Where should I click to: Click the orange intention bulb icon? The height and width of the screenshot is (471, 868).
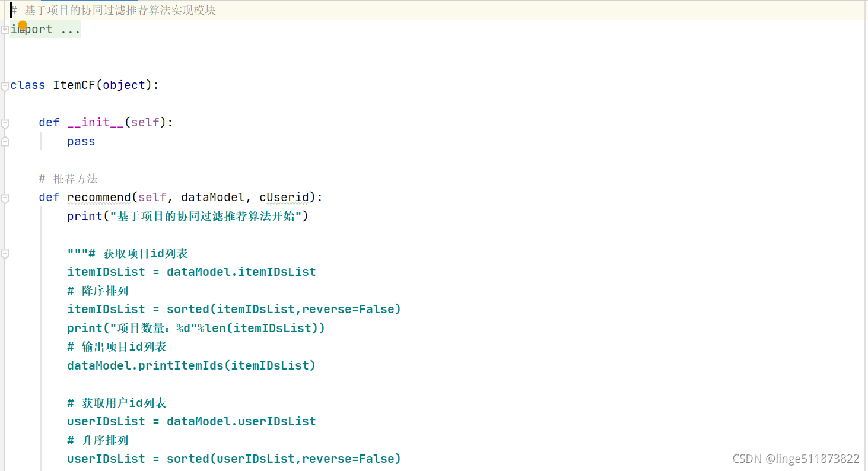point(23,26)
